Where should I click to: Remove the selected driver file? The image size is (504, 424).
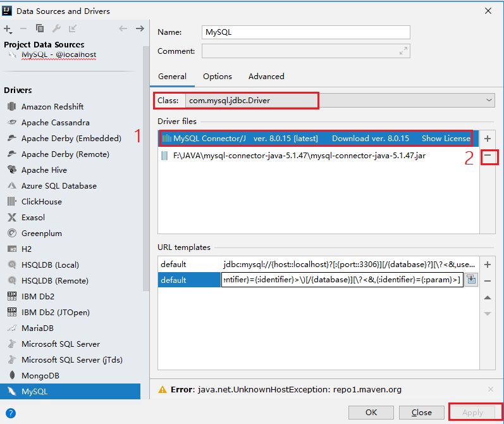click(488, 156)
